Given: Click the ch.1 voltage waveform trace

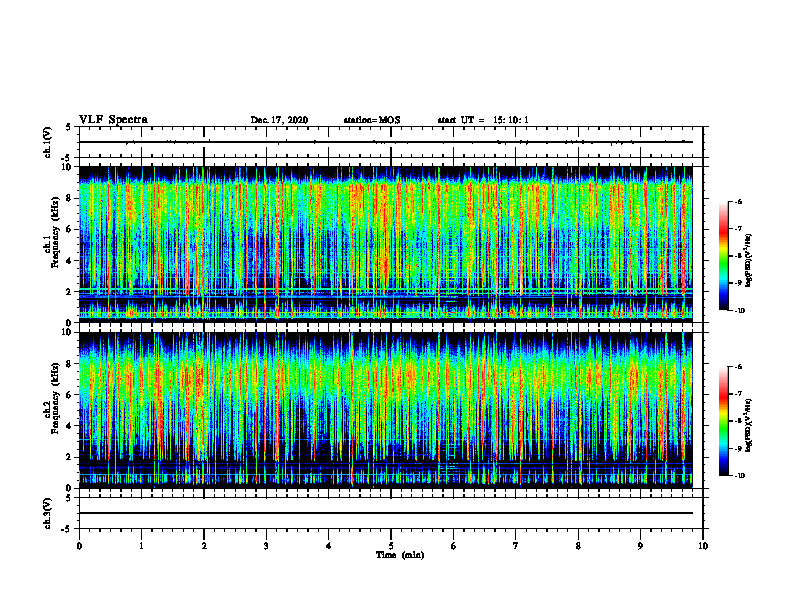Looking at the screenshot, I should point(386,142).
